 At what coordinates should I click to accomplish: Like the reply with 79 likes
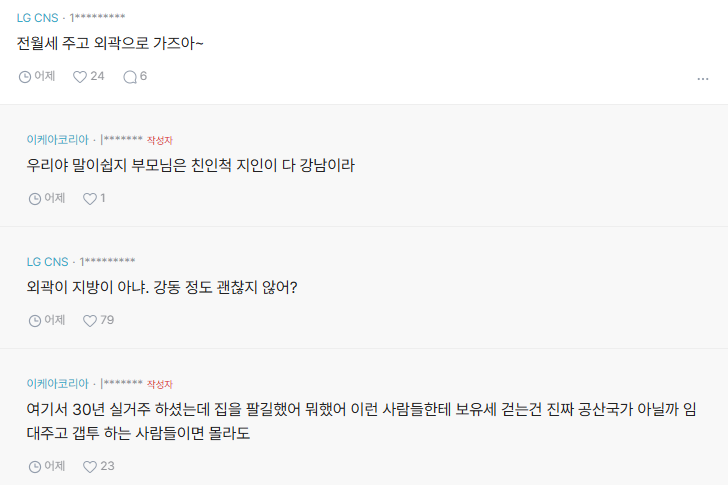(x=90, y=320)
